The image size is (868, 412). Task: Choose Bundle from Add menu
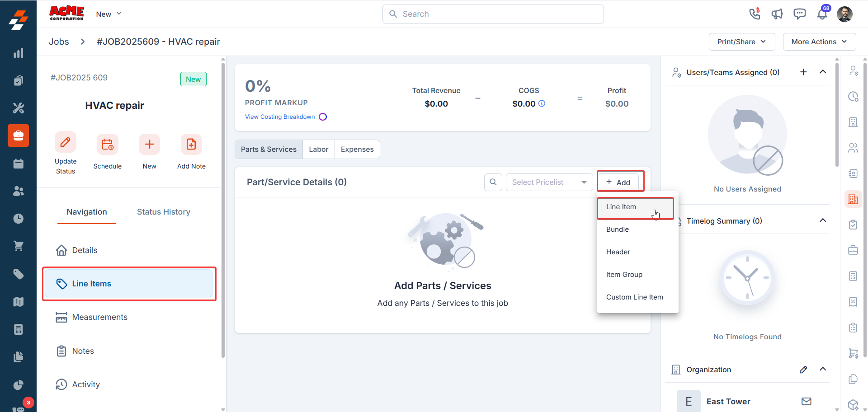637,229
